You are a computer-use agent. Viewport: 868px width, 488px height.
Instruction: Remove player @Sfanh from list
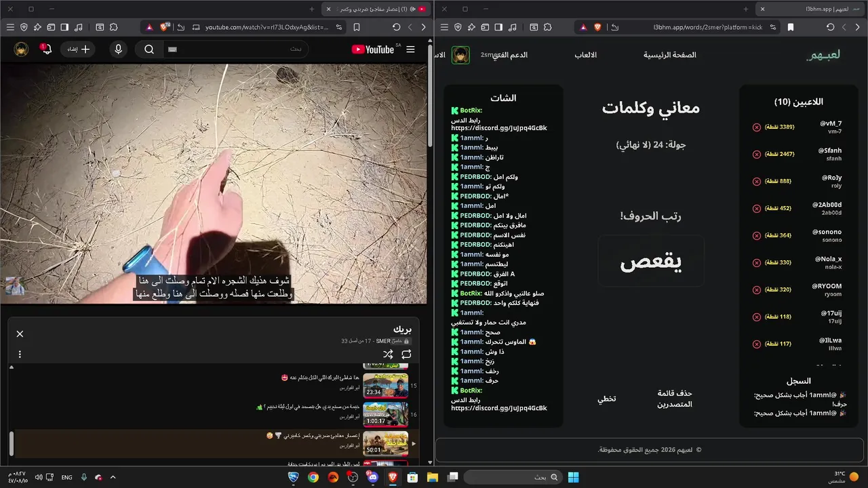pos(757,154)
